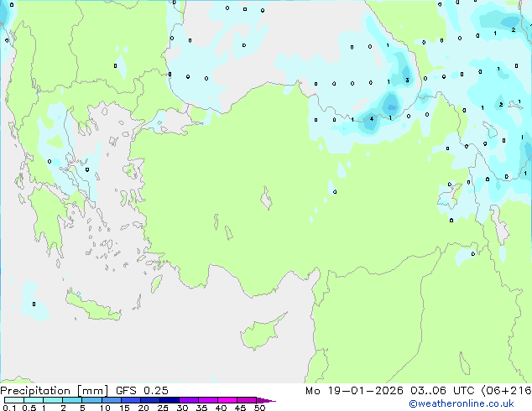Click the 2–5 mm legend color swatch
This screenshot has width=532, height=411.
coord(72,400)
